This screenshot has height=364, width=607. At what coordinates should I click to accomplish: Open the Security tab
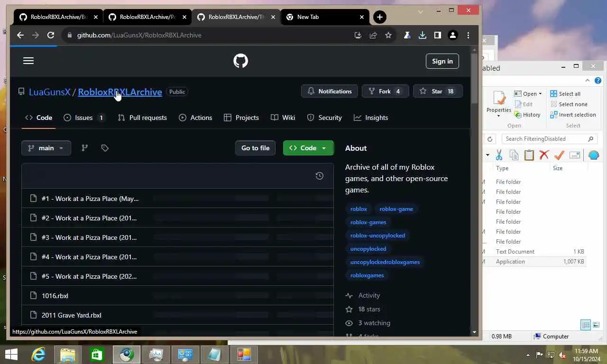click(324, 118)
